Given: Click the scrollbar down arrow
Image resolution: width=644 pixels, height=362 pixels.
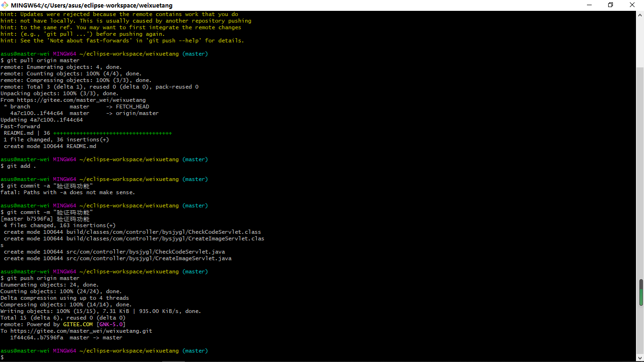Looking at the screenshot, I should [x=640, y=357].
